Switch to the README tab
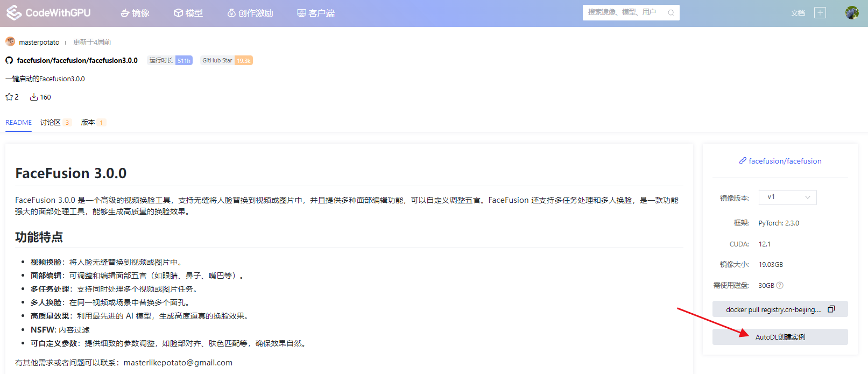The height and width of the screenshot is (374, 868). 18,123
